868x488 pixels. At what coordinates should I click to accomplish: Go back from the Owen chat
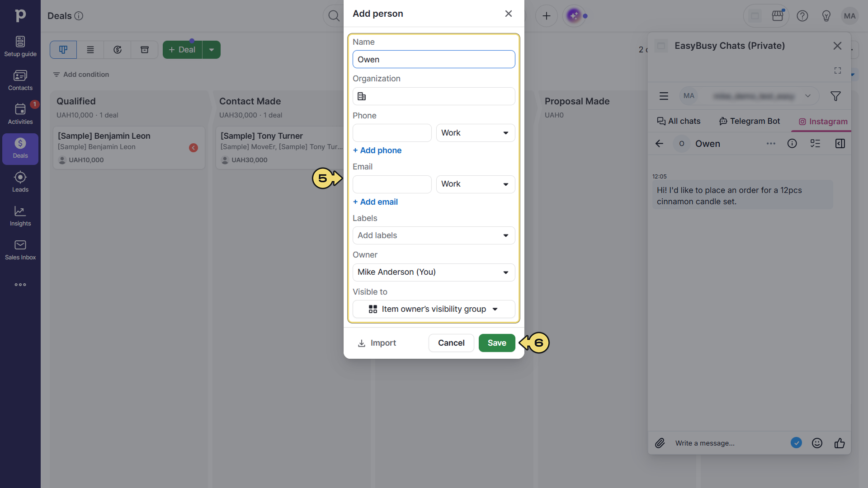[659, 144]
